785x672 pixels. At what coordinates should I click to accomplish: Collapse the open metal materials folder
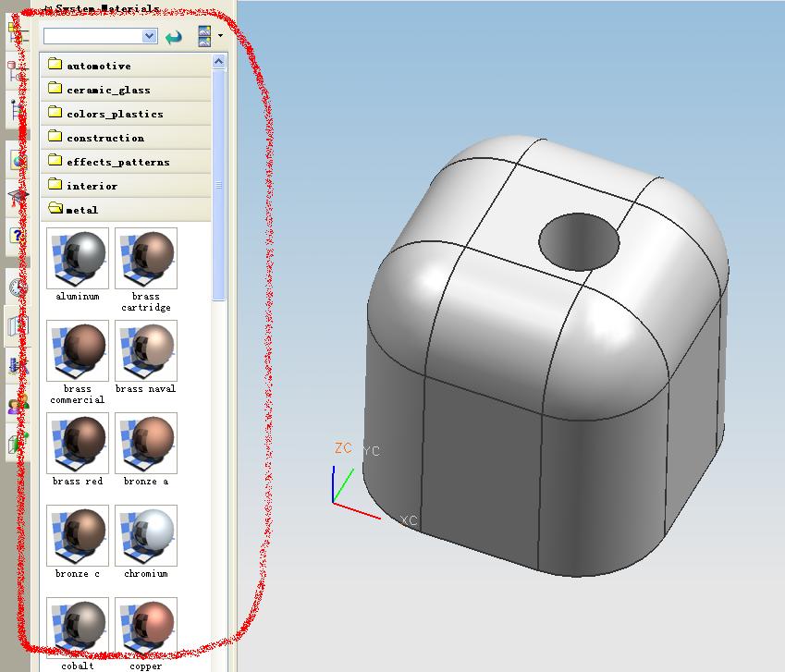(x=126, y=210)
